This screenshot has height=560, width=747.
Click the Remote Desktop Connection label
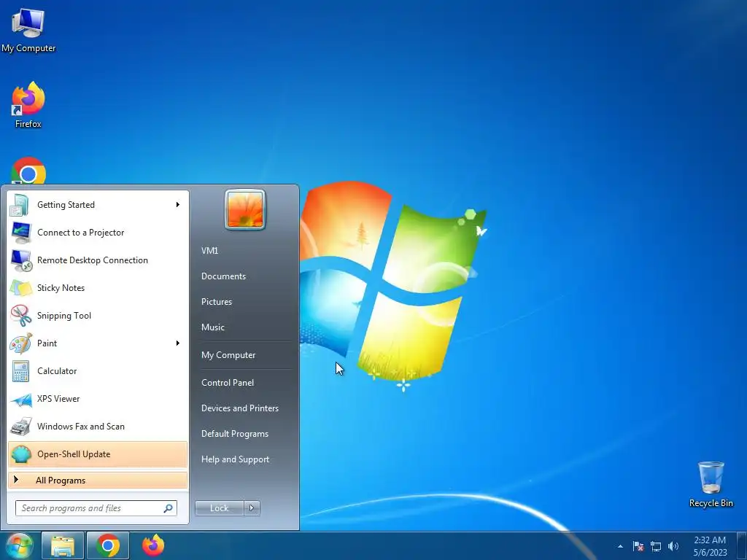93,260
